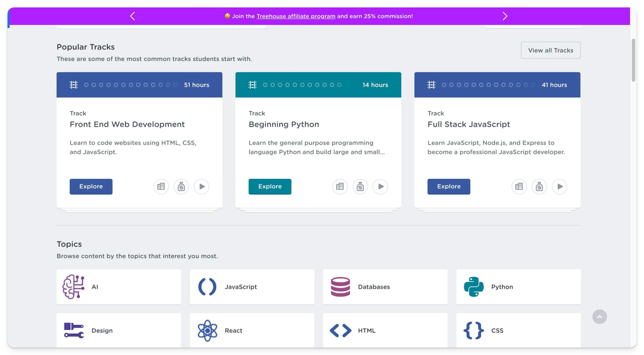Viewport: 644px width, 355px height.
Task: Play the Full Stack JavaScript preview video
Action: [560, 187]
